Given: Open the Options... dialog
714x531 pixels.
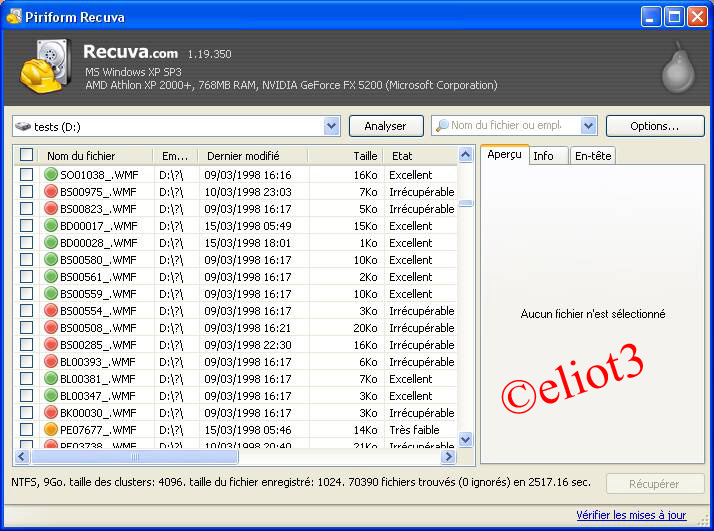Looking at the screenshot, I should 655,126.
